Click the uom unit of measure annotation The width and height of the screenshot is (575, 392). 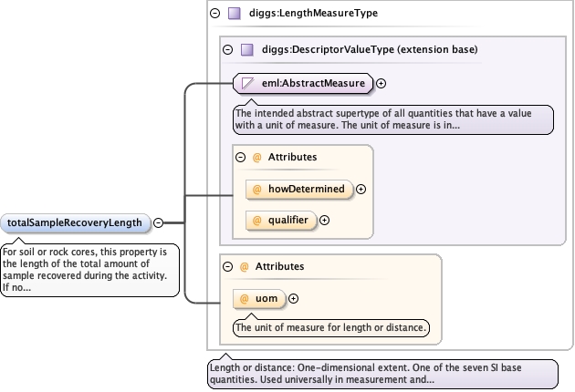[331, 326]
